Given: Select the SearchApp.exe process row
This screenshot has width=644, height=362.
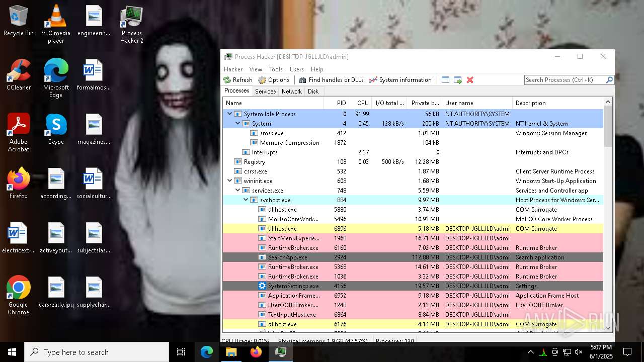Looking at the screenshot, I should tap(413, 257).
